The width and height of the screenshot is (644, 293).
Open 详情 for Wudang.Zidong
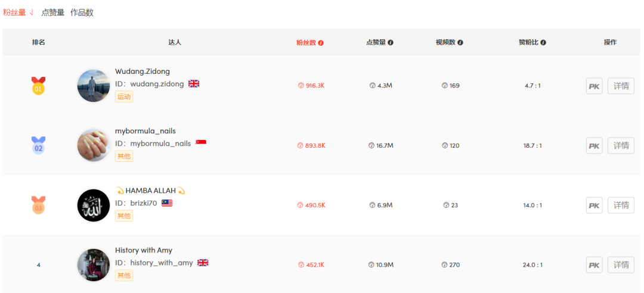click(621, 86)
